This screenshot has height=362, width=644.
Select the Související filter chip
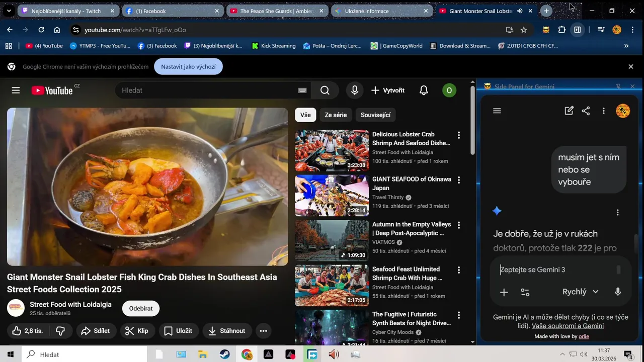[x=375, y=115]
